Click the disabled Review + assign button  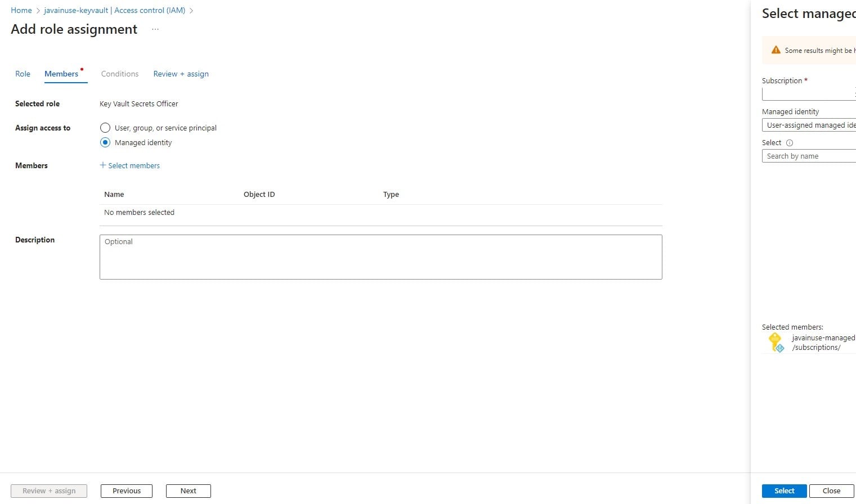pyautogui.click(x=49, y=491)
